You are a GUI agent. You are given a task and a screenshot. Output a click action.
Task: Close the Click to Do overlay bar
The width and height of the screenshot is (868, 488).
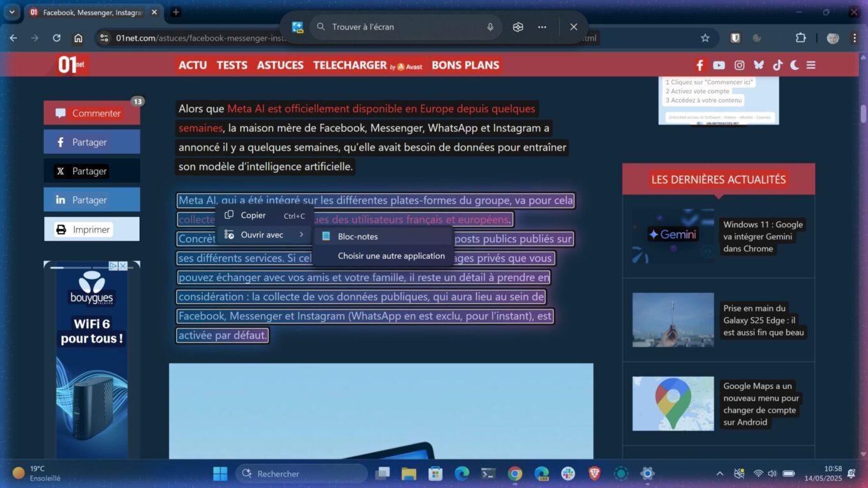point(574,27)
